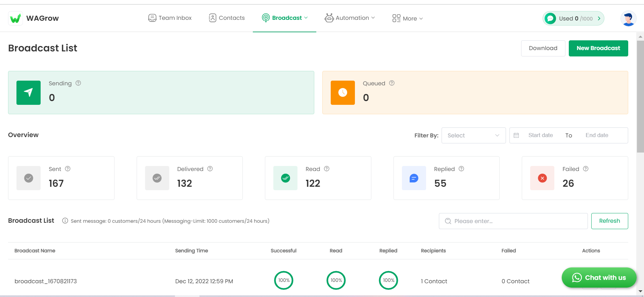Expand the Broadcast menu
Image resolution: width=644 pixels, height=297 pixels.
(285, 18)
